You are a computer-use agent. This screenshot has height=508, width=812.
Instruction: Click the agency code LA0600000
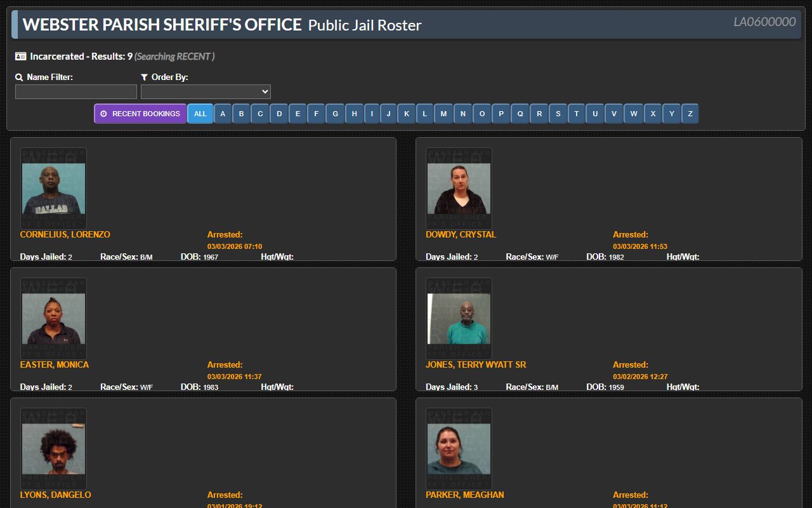click(764, 22)
